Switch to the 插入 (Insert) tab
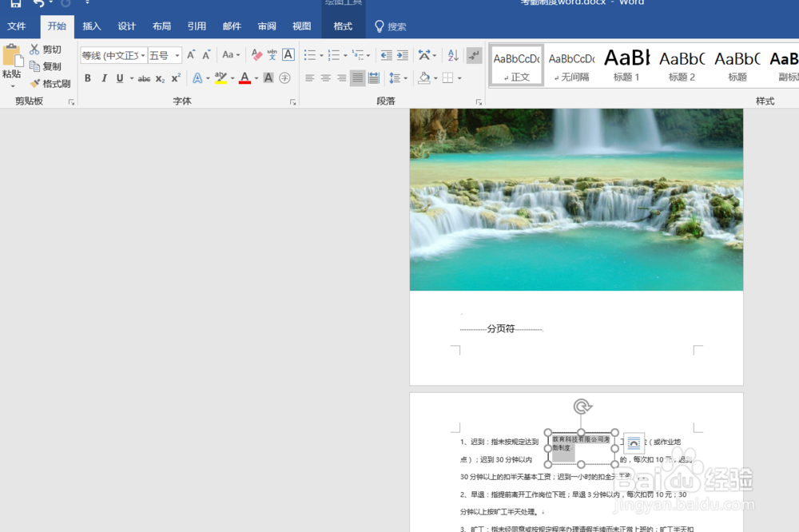This screenshot has width=799, height=532. [92, 26]
